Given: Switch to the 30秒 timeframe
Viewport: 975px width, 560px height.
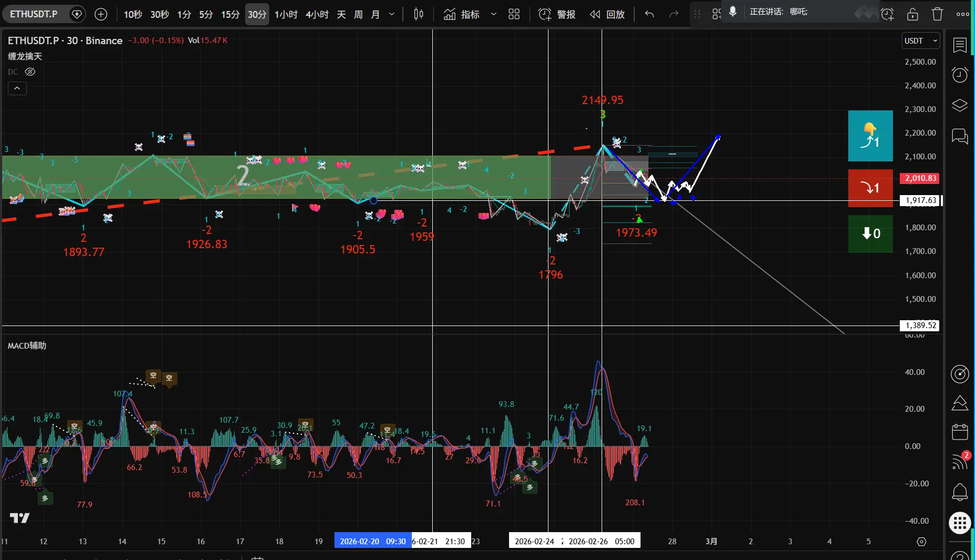Looking at the screenshot, I should pyautogui.click(x=159, y=14).
